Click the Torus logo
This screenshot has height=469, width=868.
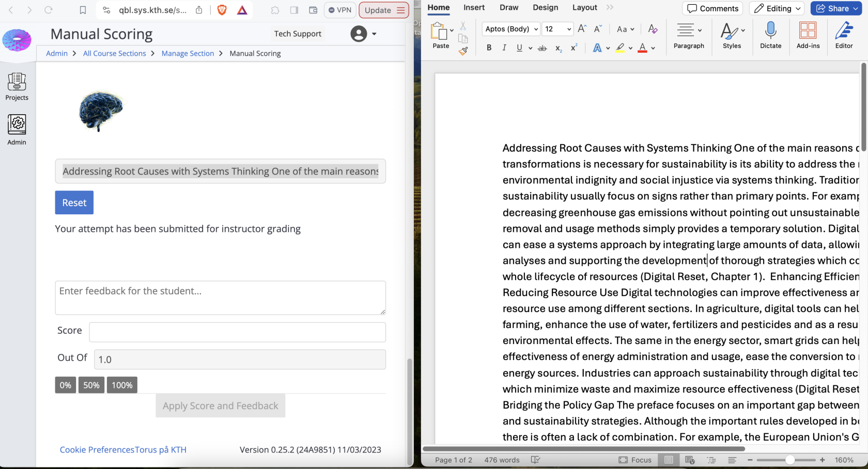pos(17,40)
